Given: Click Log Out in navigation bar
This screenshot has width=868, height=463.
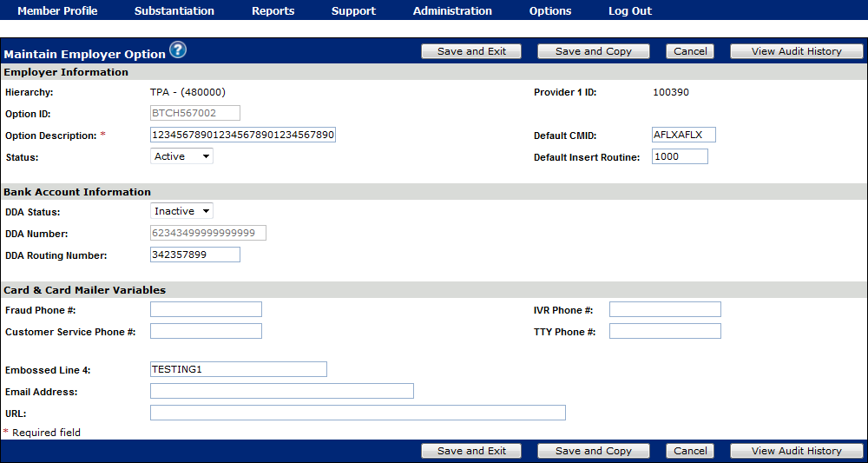Looking at the screenshot, I should coord(630,11).
